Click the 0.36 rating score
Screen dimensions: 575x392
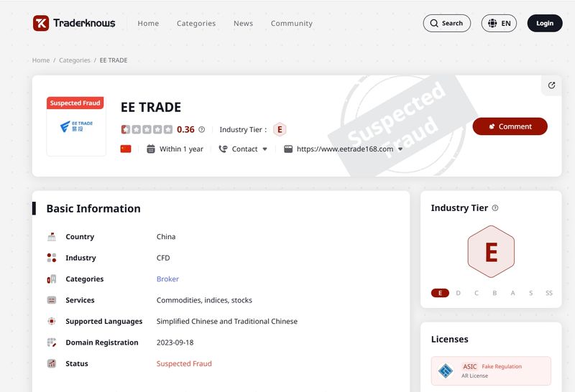click(185, 129)
